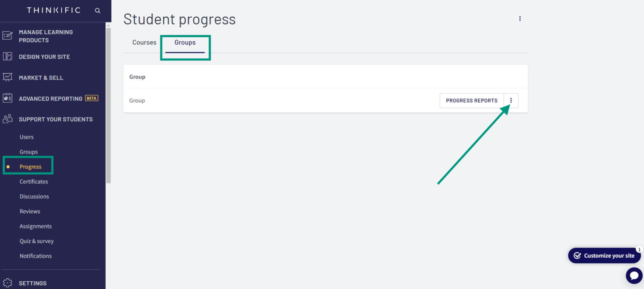
Task: Click the Settings gear icon
Action: (8, 283)
